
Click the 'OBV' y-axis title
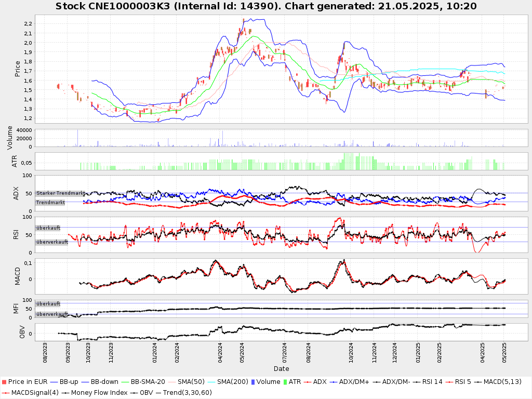[x=22, y=332]
